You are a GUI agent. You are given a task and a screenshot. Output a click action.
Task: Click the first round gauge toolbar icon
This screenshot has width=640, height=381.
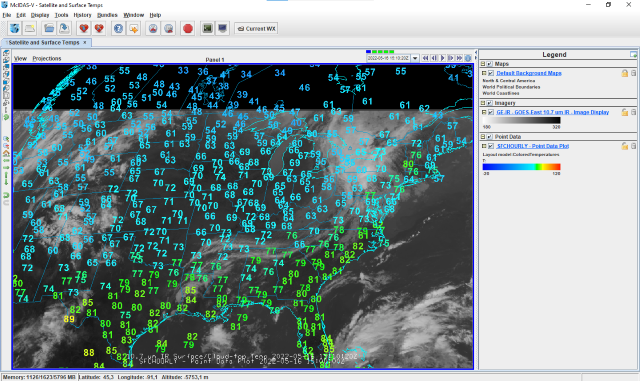pos(153,29)
